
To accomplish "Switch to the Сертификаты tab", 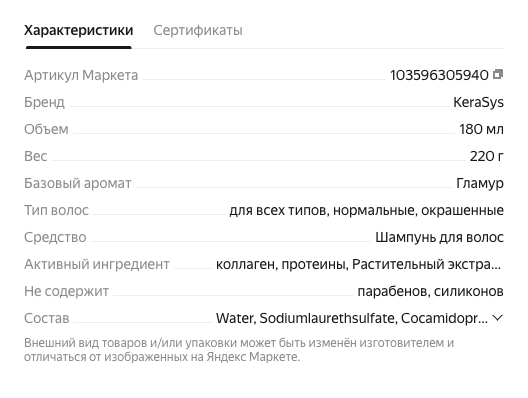I will pos(198,30).
